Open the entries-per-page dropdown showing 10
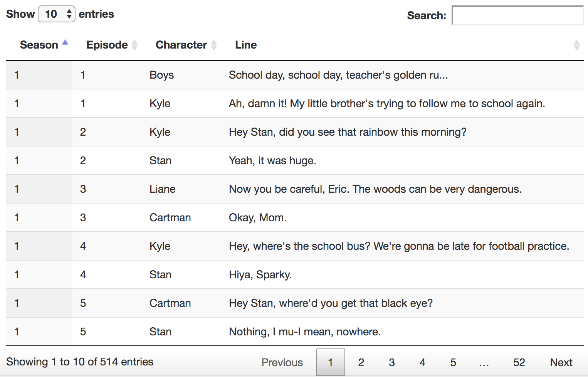The height and width of the screenshot is (377, 588). coord(57,14)
